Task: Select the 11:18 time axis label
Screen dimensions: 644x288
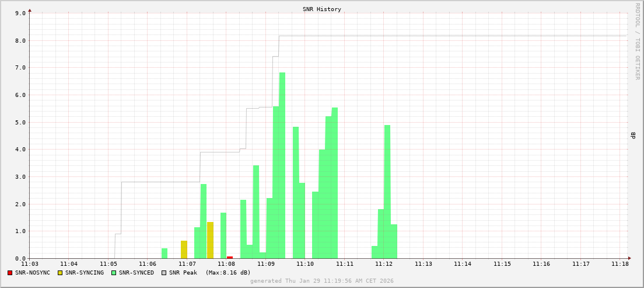Action: (x=620, y=264)
